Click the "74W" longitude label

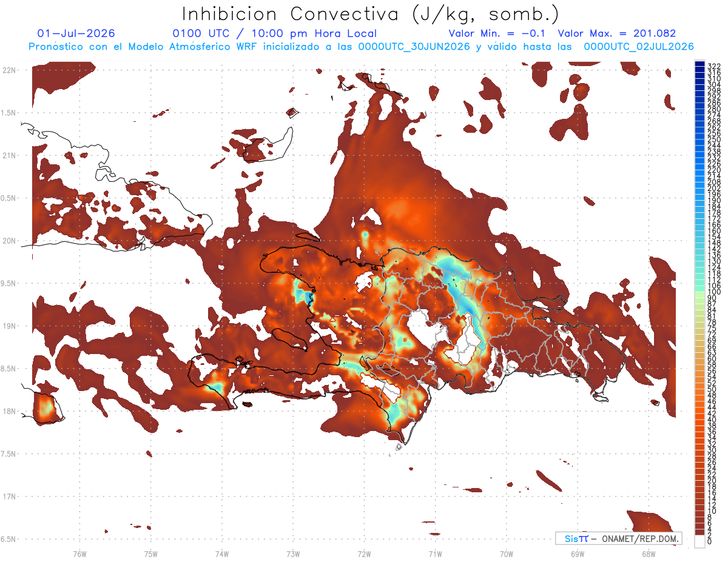(x=222, y=554)
